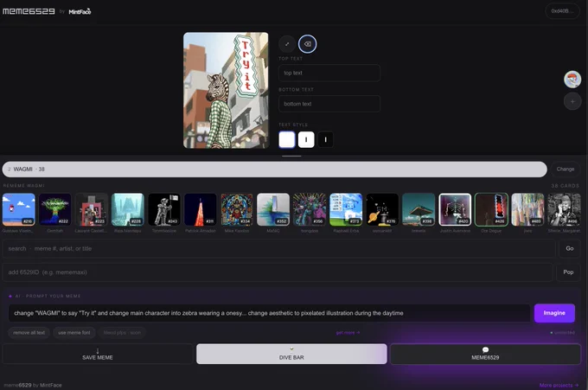Click the SAVE MEME button
The height and width of the screenshot is (390, 588).
(x=98, y=354)
